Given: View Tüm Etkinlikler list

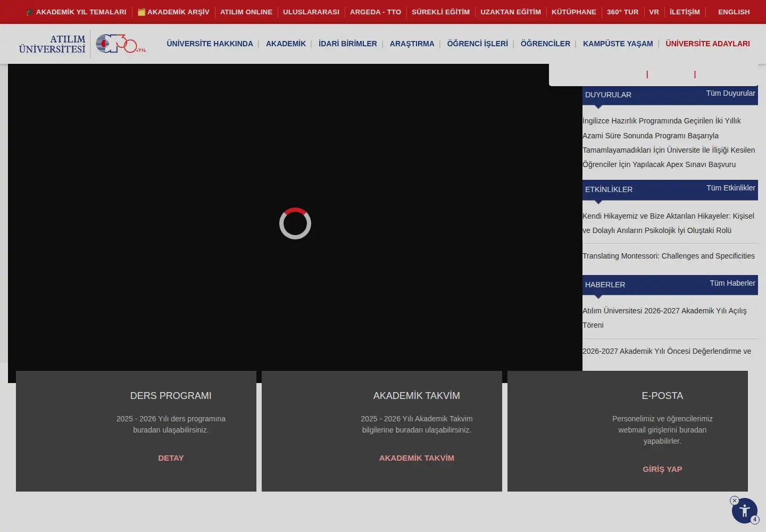Looking at the screenshot, I should [x=731, y=188].
